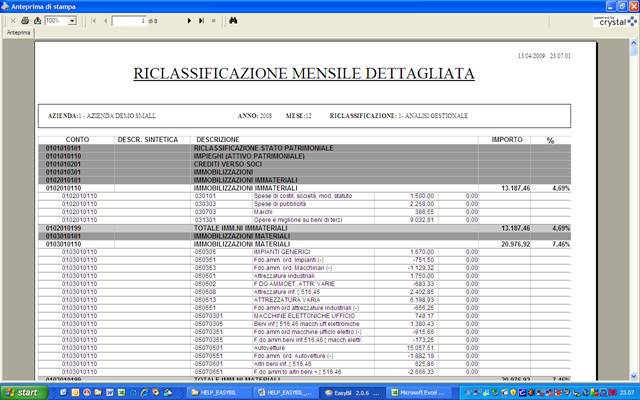Click the export report icon

coord(37,20)
